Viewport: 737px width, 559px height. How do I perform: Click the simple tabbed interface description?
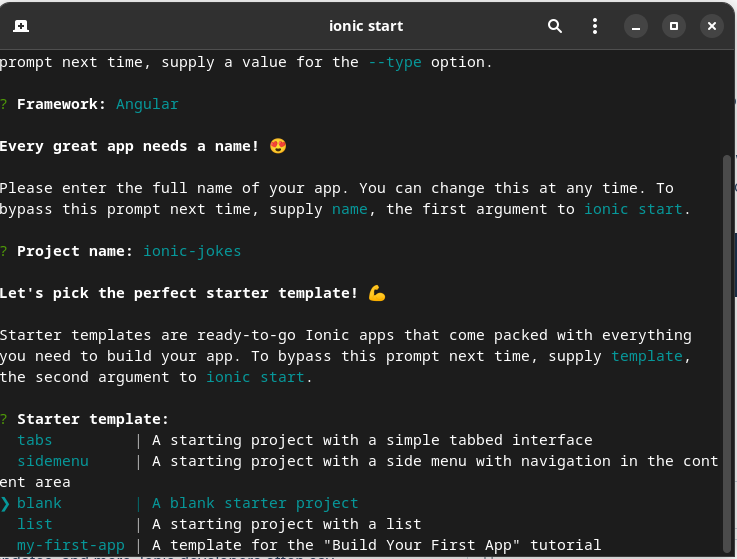click(372, 440)
